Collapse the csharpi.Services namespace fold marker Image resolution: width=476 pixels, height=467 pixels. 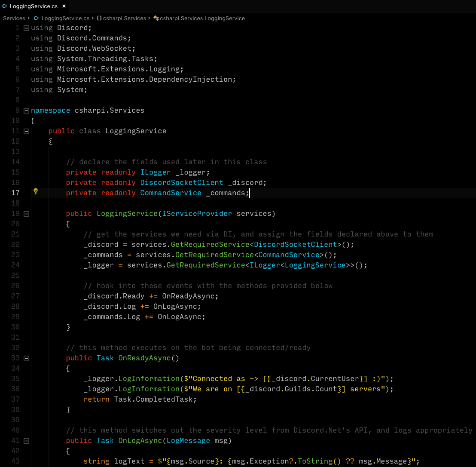coord(26,110)
